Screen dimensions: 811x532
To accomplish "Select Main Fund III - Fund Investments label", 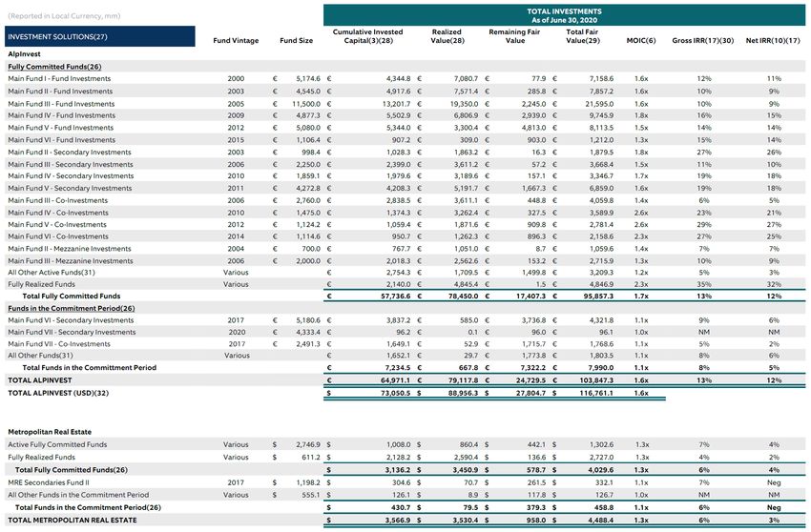I will coord(61,103).
